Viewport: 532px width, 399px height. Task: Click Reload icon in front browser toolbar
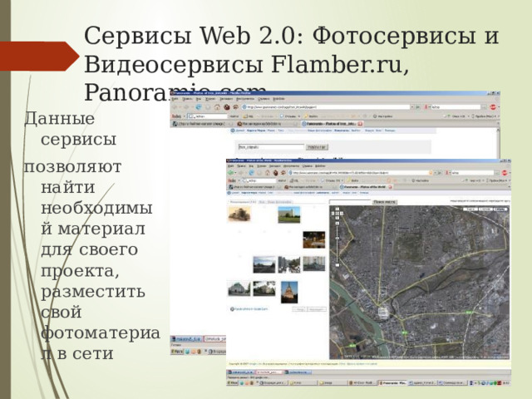point(251,173)
